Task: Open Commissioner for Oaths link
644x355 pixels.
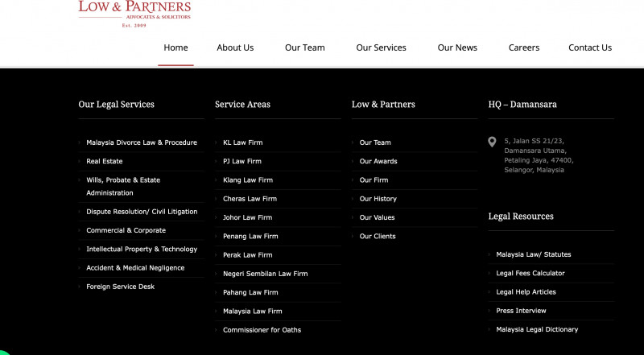Action: pos(262,330)
